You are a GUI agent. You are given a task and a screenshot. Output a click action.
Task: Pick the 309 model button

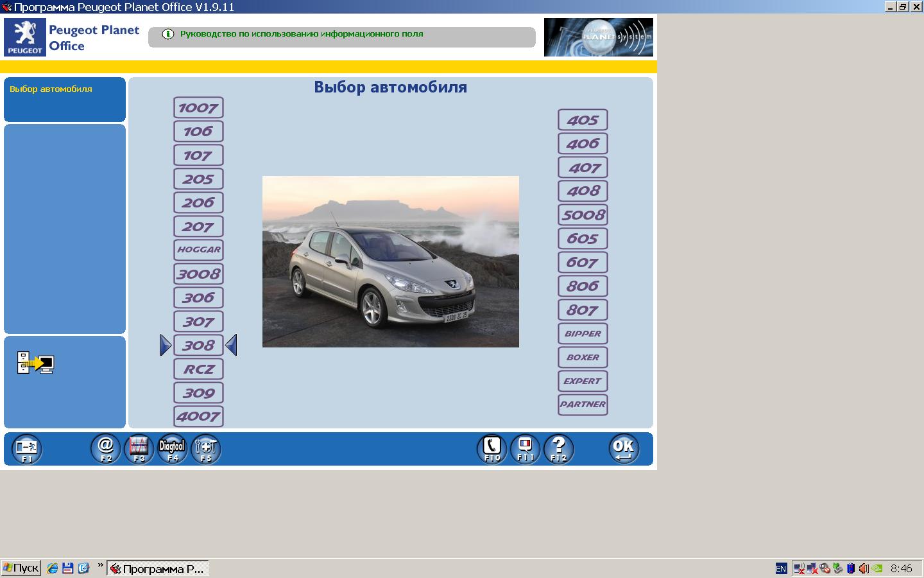click(x=198, y=393)
